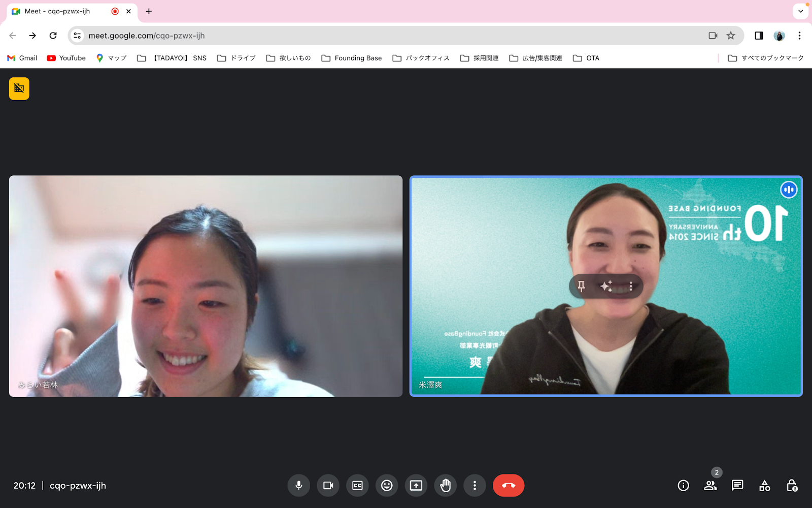Expand the tab search dropdown

click(x=800, y=11)
